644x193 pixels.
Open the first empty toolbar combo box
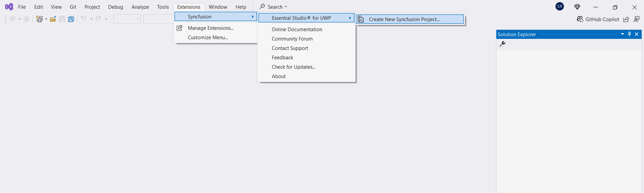click(127, 19)
